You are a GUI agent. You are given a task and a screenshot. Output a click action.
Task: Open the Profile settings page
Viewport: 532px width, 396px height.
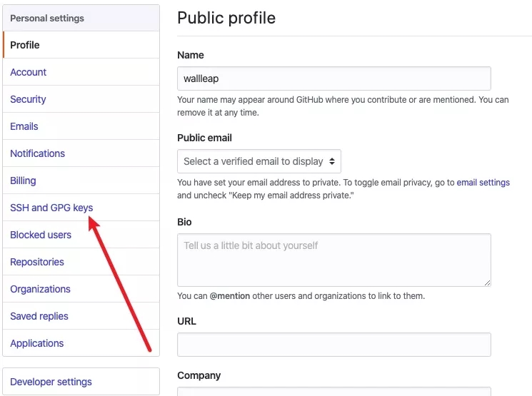pyautogui.click(x=25, y=45)
